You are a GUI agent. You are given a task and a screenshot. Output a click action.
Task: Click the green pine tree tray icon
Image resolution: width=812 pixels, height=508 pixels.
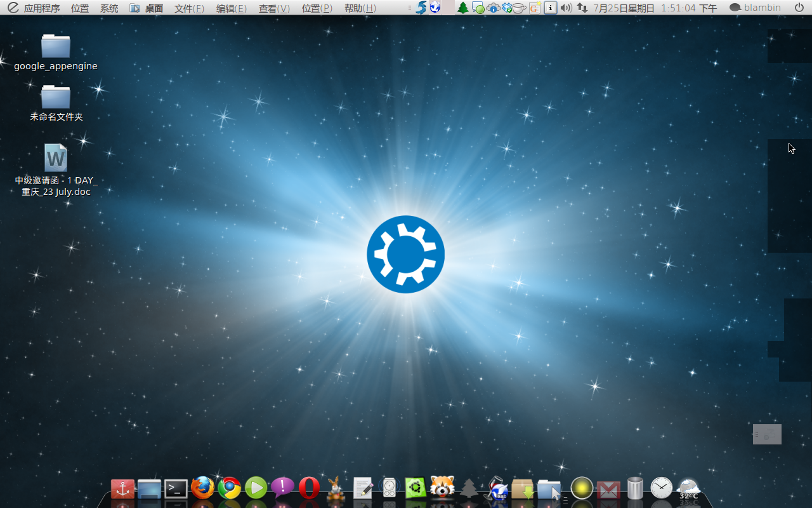pos(463,8)
